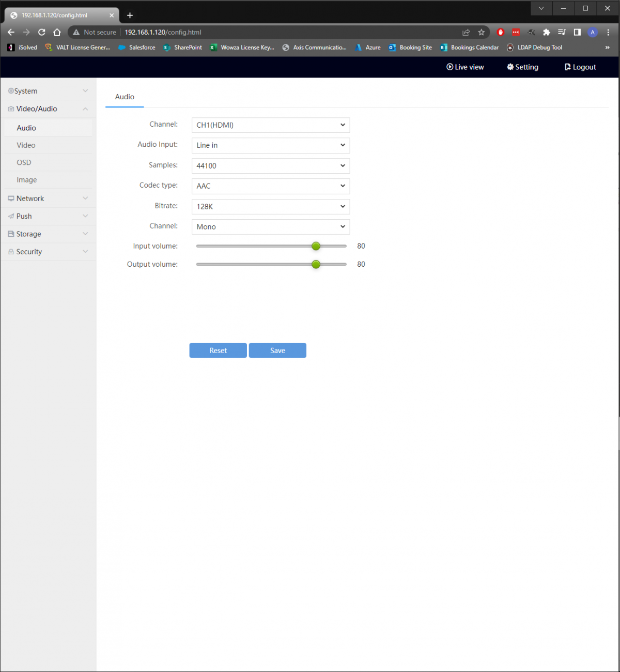Screen dimensions: 620x672
Task: Open Setting via the gear icon
Action: point(510,67)
